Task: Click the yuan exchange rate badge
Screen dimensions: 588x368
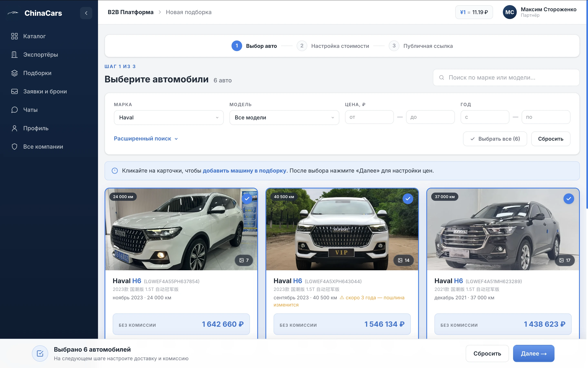Action: tap(474, 12)
